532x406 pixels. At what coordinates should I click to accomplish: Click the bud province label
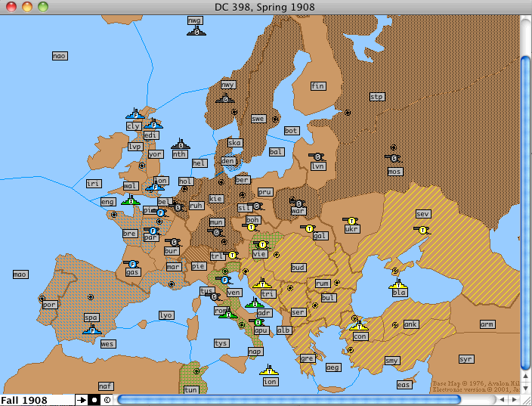pyautogui.click(x=298, y=268)
